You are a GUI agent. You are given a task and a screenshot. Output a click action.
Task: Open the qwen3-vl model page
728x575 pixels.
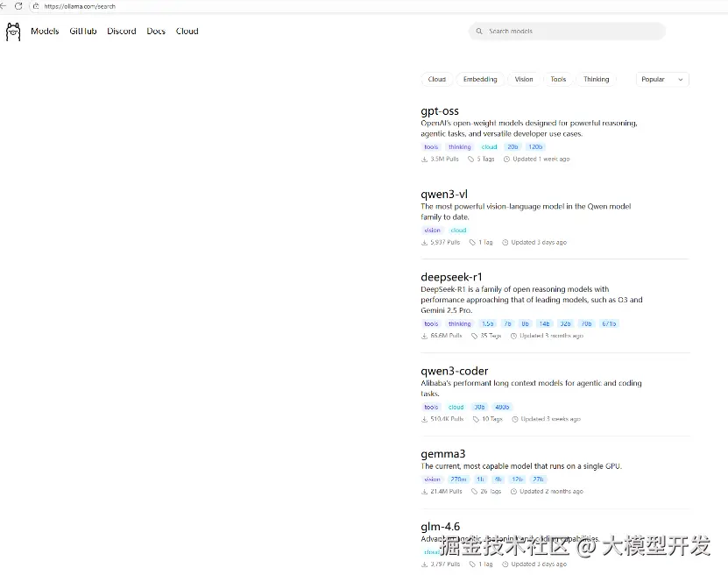444,194
